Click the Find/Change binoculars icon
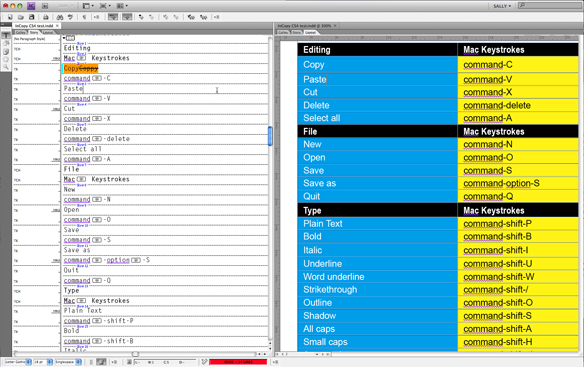The height and width of the screenshot is (367, 584). point(60,17)
